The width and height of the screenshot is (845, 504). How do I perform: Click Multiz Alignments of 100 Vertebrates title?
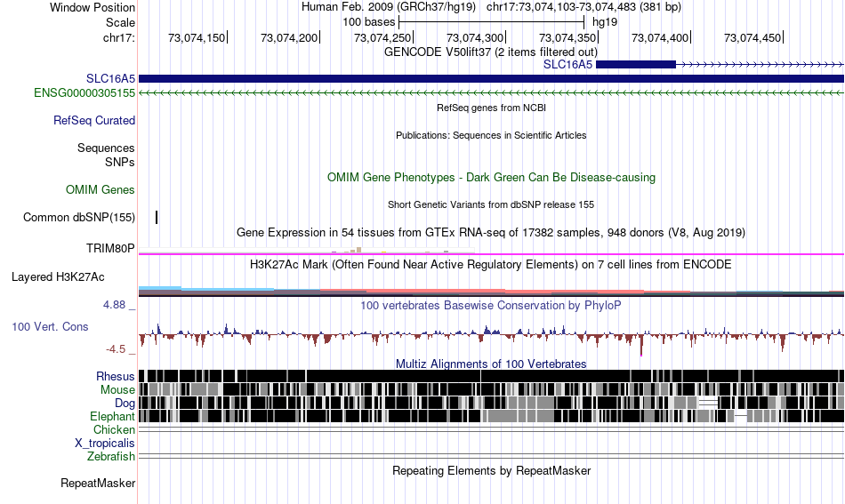491,364
